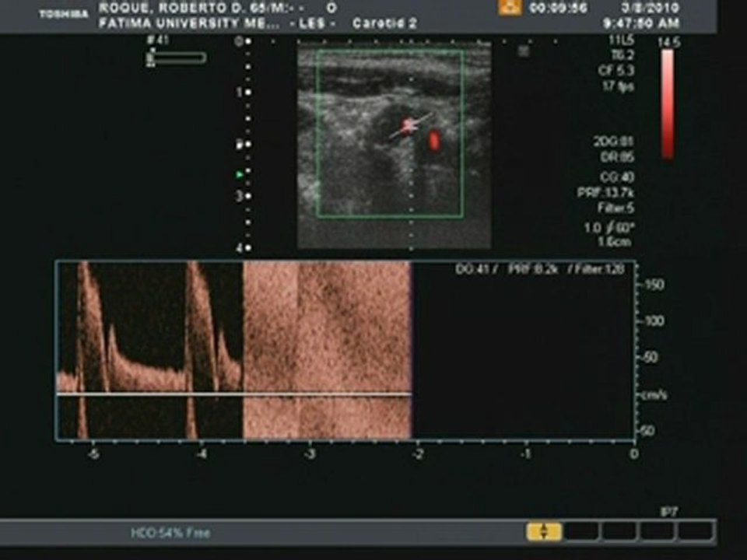Click the green color box border on B-mode image
The image size is (747, 560).
pyautogui.click(x=390, y=133)
